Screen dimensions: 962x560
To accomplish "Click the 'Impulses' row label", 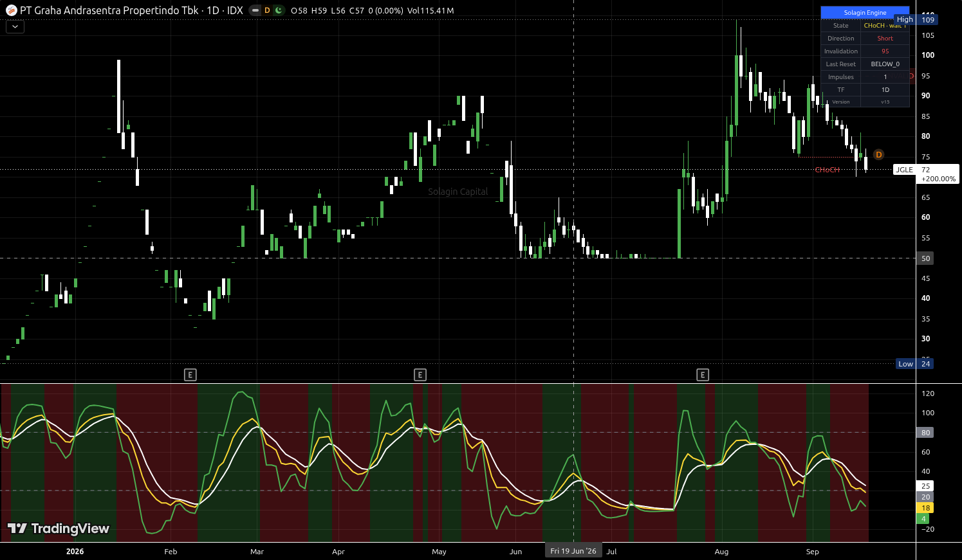I will click(x=840, y=77).
